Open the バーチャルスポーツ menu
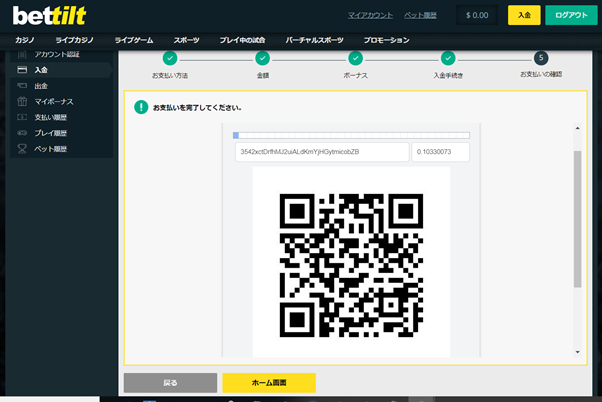This screenshot has height=402, width=602. click(x=314, y=40)
